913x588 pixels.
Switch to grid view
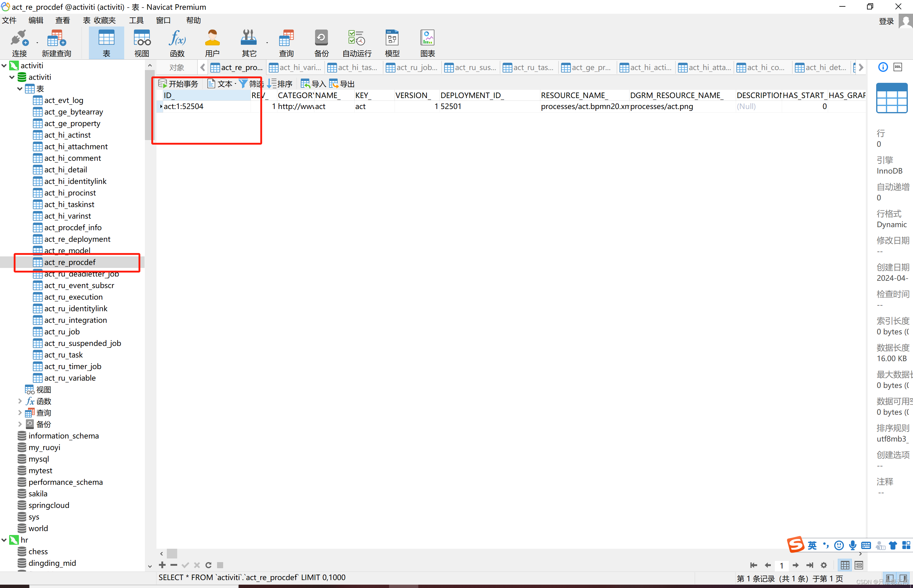pos(845,565)
